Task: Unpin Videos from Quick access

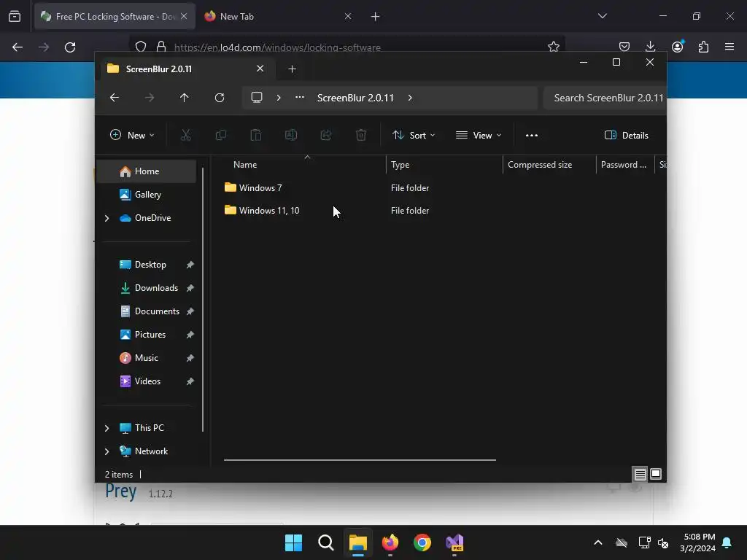Action: point(190,381)
